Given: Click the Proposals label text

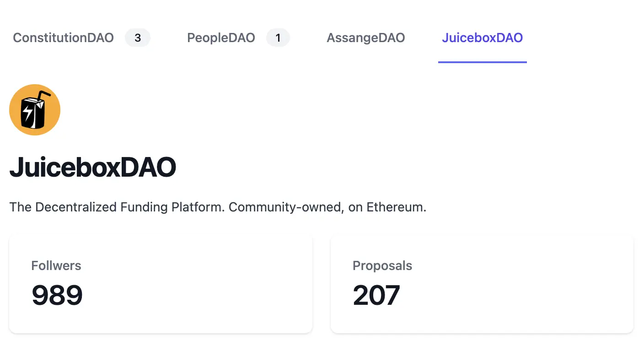Looking at the screenshot, I should [382, 265].
